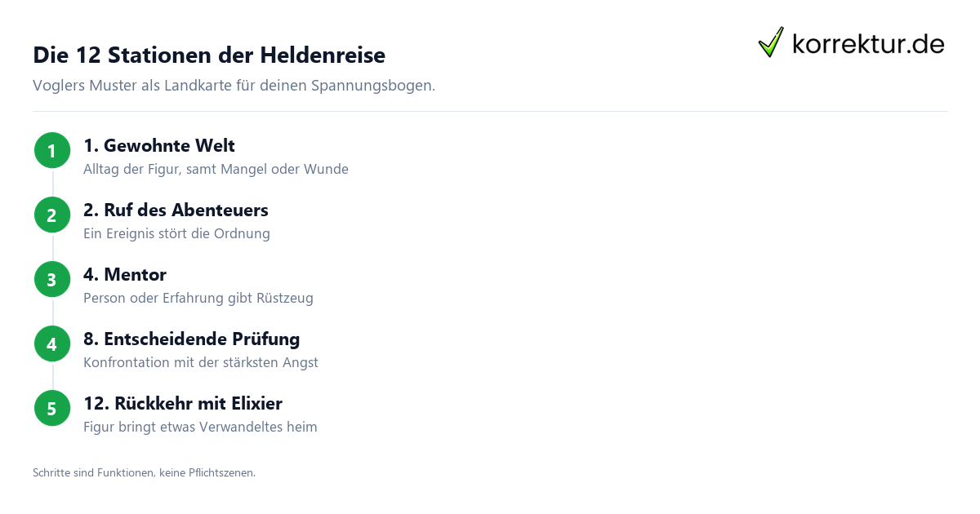Select the heading '4. Mentor'

tap(125, 275)
